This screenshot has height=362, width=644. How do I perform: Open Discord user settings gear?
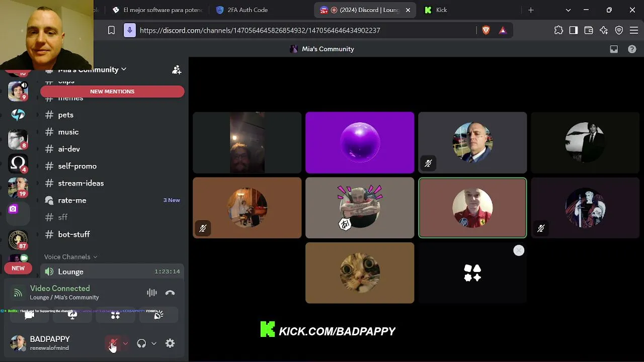(170, 343)
